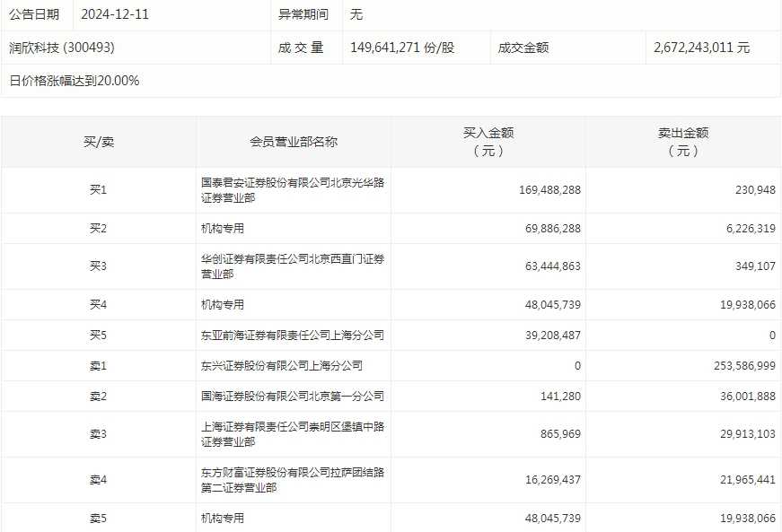Image resolution: width=782 pixels, height=532 pixels.
Task: Click 国泰君安证券北京光华路证券营业部 name
Action: point(293,190)
